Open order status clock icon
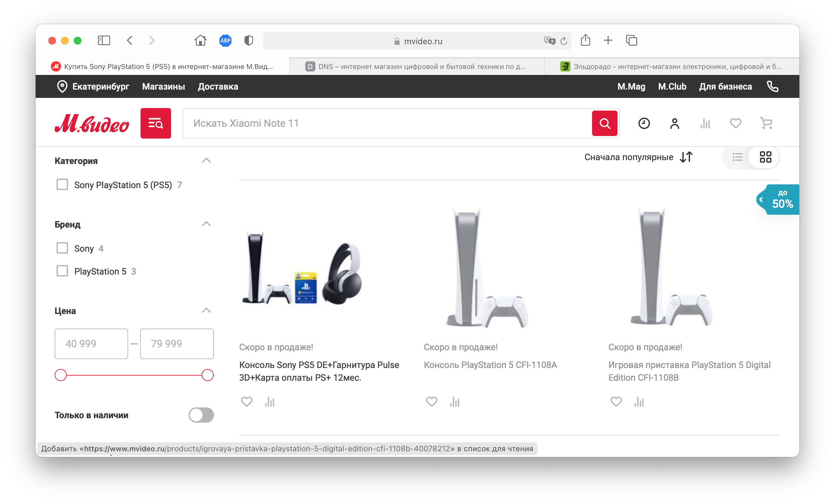835x504 pixels. 644,123
